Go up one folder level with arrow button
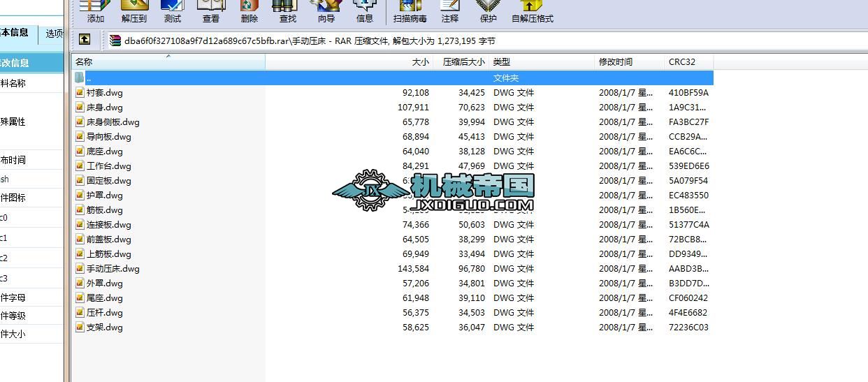This screenshot has height=382, width=868. [x=85, y=40]
